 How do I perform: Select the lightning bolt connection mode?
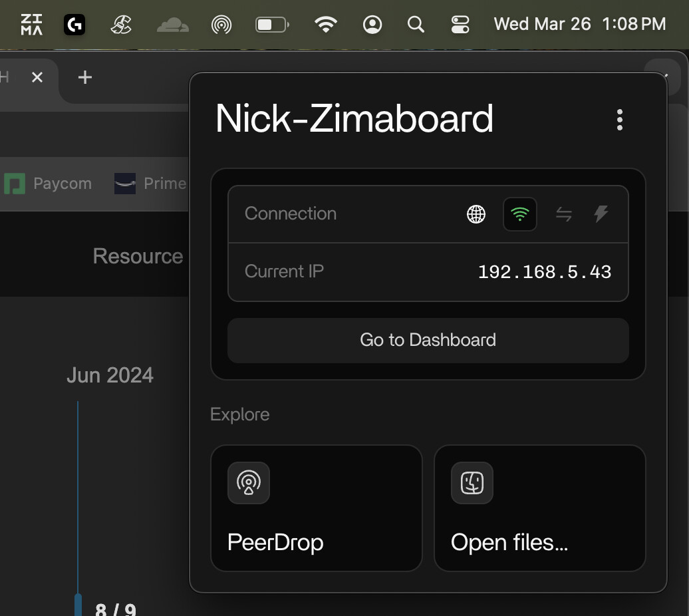(x=601, y=214)
